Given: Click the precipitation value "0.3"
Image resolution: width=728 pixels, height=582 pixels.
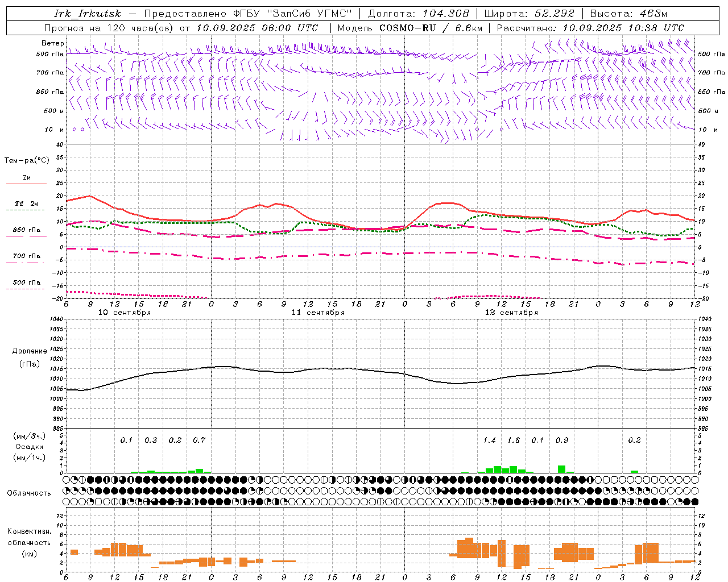Looking at the screenshot, I should tap(151, 440).
